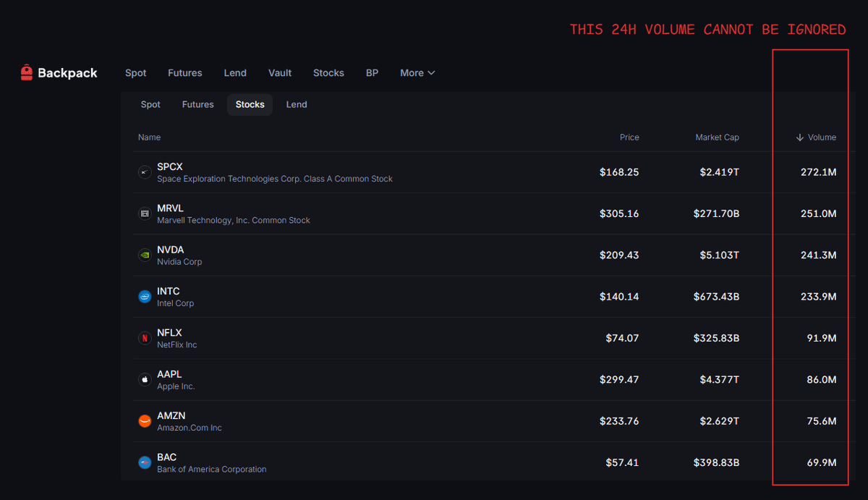Click MRVL market cap $271.70B
The height and width of the screenshot is (500, 868).
(716, 213)
